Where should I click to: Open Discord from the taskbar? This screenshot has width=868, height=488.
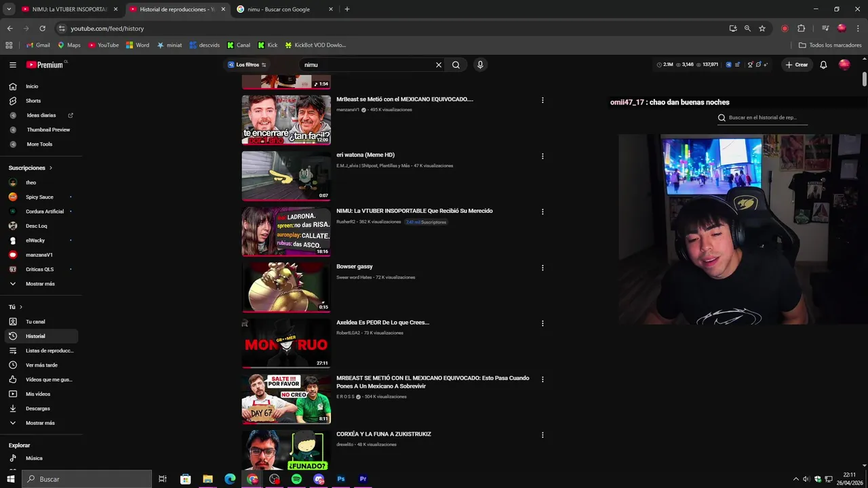pos(319,479)
